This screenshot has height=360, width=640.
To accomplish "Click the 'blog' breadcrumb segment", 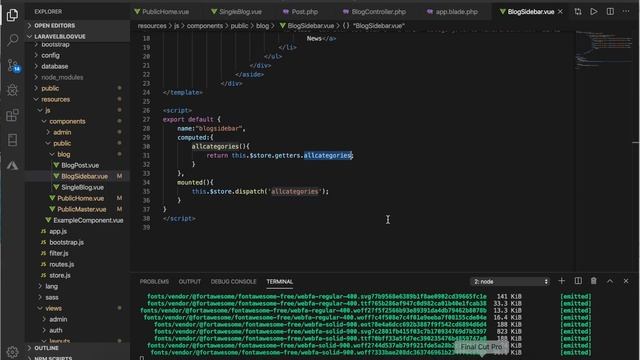I will (x=262, y=26).
